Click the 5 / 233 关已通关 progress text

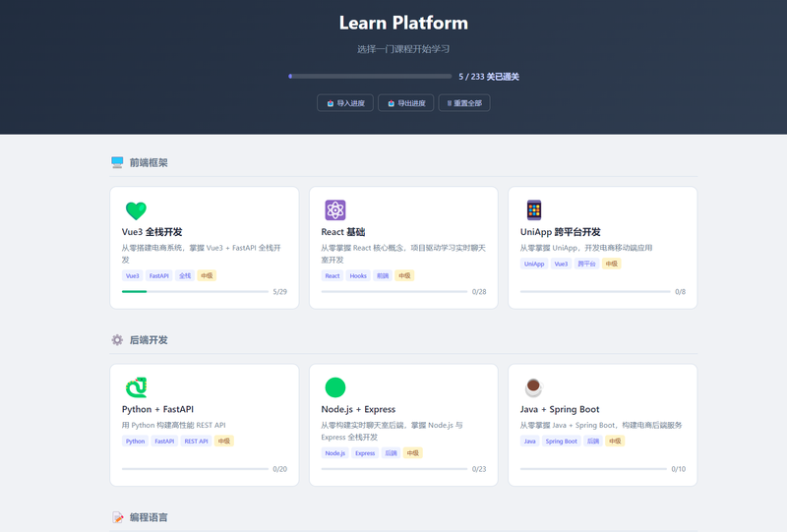(489, 77)
